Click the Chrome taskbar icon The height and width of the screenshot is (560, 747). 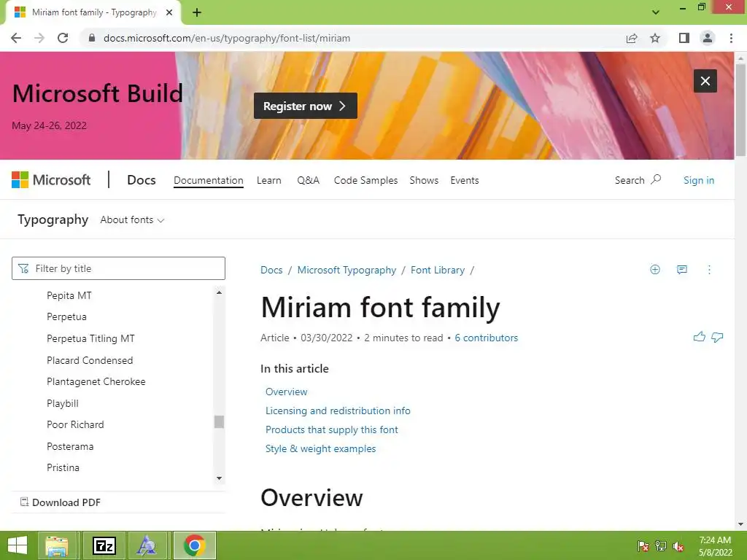click(194, 545)
